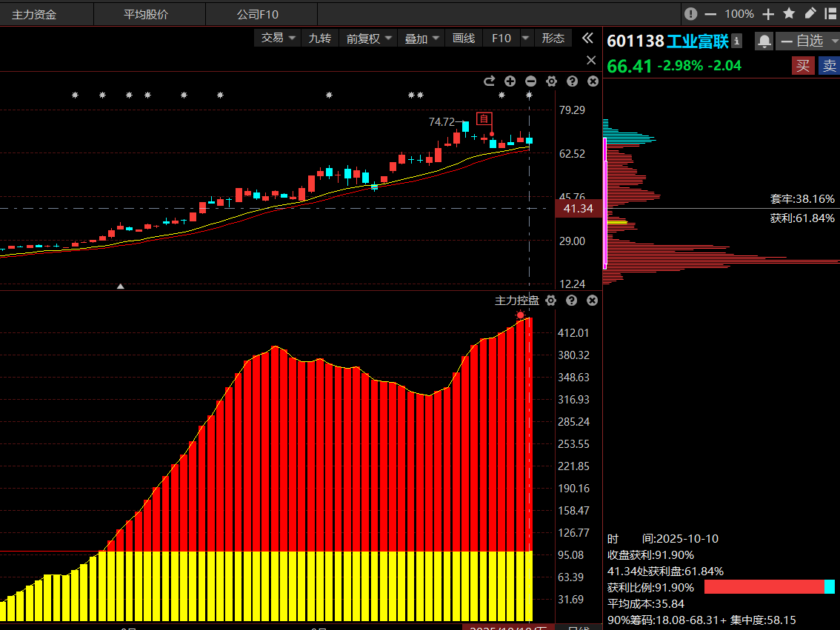Collapse the panel with the double chevron
The image size is (840, 630).
click(587, 38)
